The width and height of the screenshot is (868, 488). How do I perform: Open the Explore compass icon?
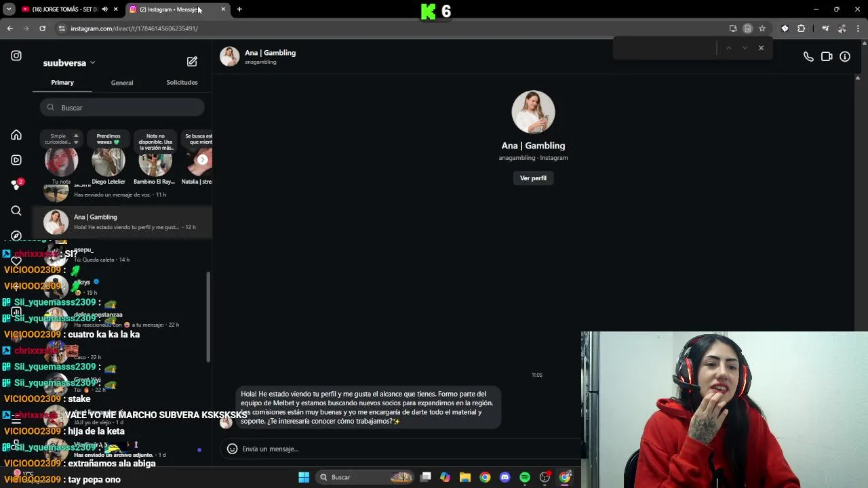[x=16, y=236]
